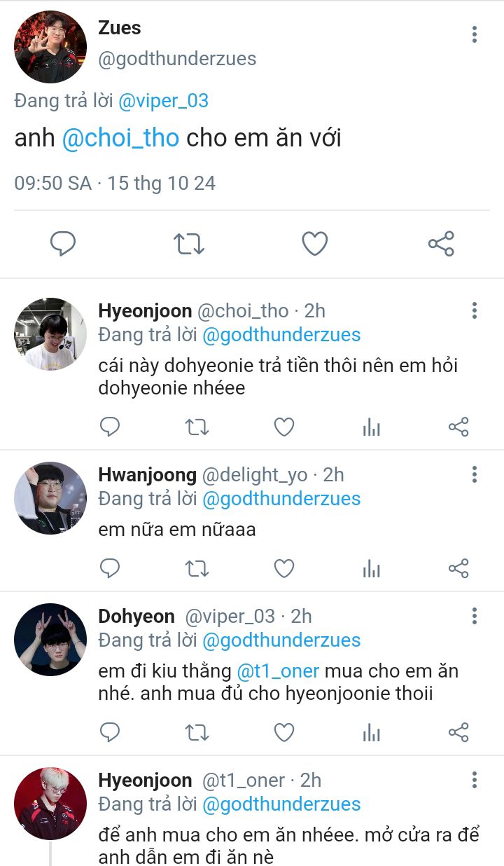The height and width of the screenshot is (866, 504).
Task: View analytics on Hwanjoong's reply
Action: (x=371, y=568)
